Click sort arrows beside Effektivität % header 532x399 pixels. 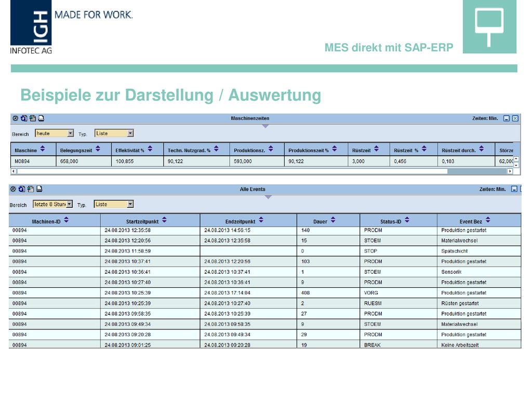(150, 149)
